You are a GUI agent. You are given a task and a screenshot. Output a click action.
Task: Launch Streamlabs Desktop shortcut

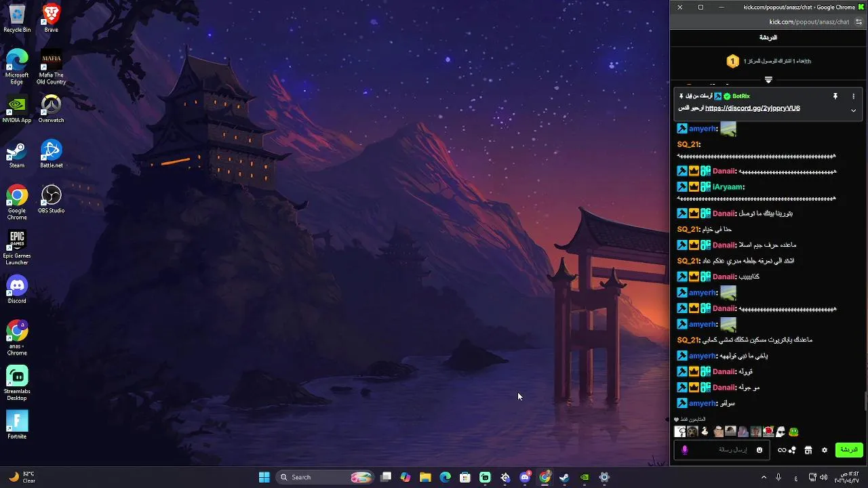pos(17,383)
